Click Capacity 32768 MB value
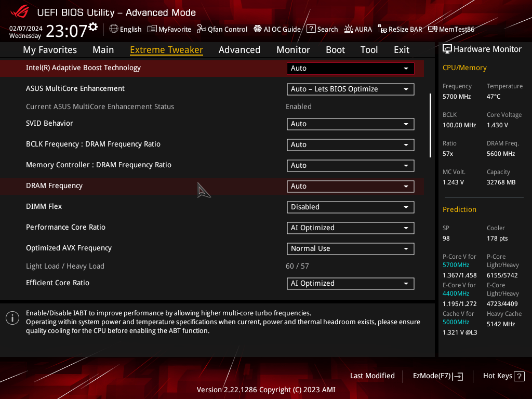 501,182
